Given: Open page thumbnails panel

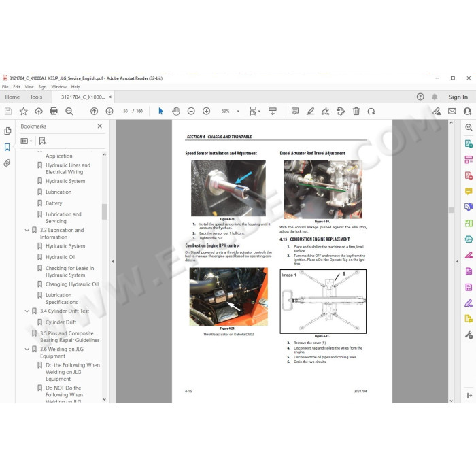Looking at the screenshot, I should pos(7,131).
